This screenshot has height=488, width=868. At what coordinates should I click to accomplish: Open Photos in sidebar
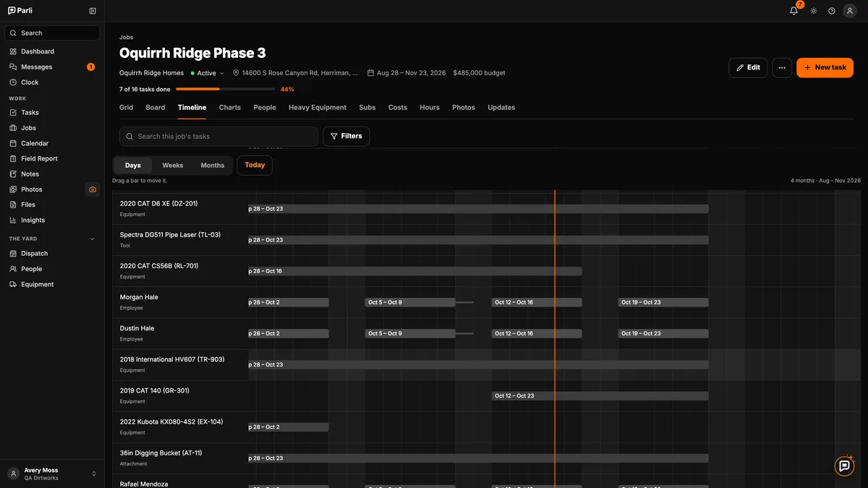[43, 189]
